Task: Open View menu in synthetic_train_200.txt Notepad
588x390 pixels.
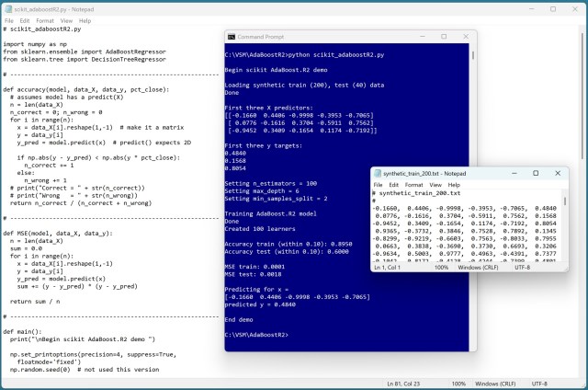Action: pyautogui.click(x=436, y=185)
